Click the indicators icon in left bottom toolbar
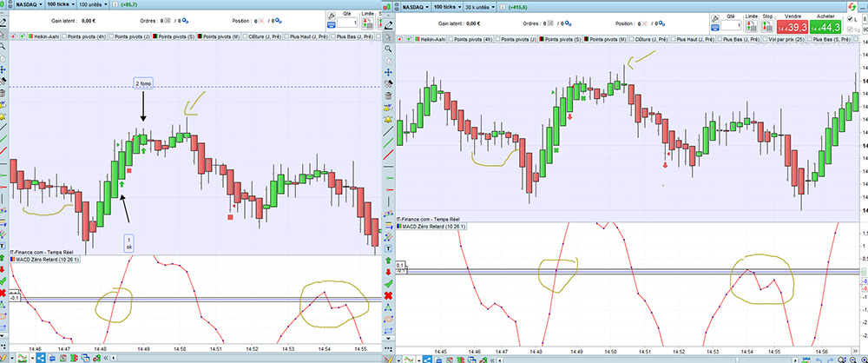Screen dimensions: 868x363 tap(22, 358)
